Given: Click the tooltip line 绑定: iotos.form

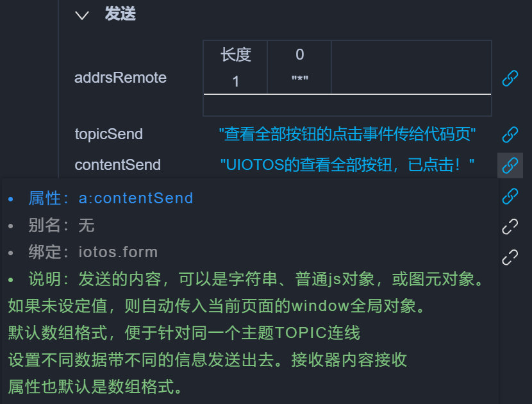Looking at the screenshot, I should point(93,252).
